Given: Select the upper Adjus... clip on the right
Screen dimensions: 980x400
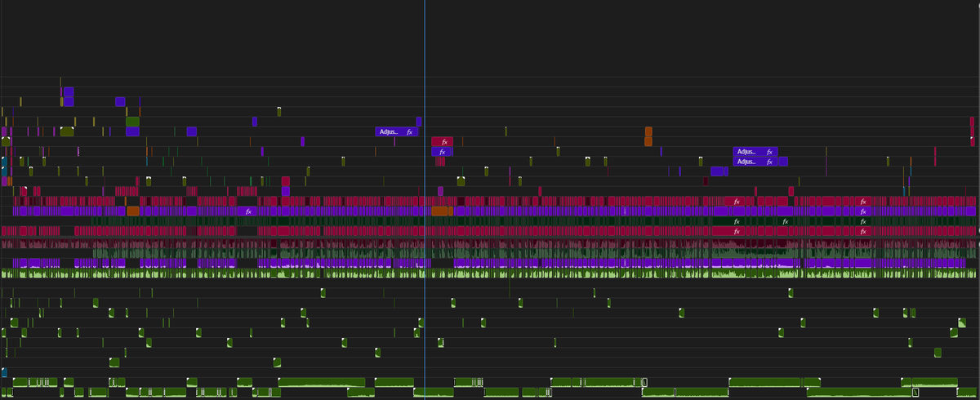Looking at the screenshot, I should tap(755, 152).
